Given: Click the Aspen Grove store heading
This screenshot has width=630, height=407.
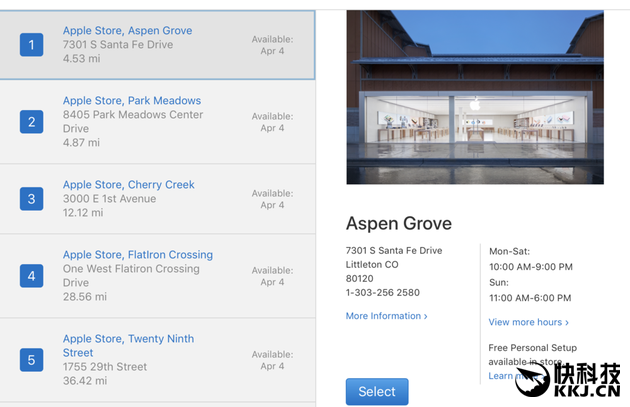Looking at the screenshot, I should pyautogui.click(x=399, y=223).
